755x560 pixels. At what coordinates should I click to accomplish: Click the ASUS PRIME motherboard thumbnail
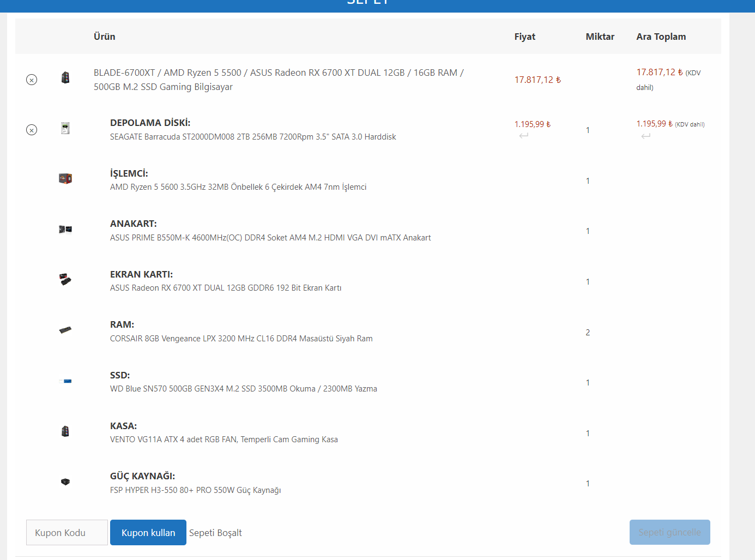[65, 229]
